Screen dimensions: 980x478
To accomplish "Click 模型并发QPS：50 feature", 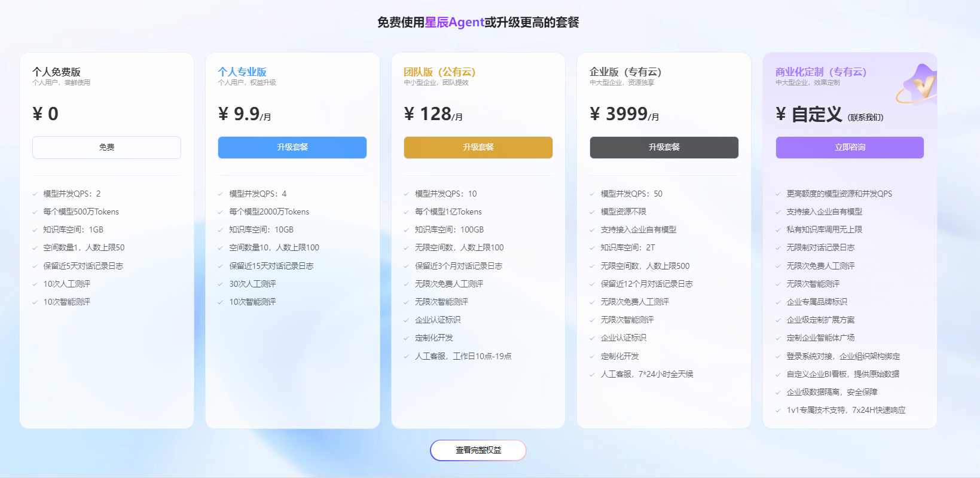I will 631,194.
